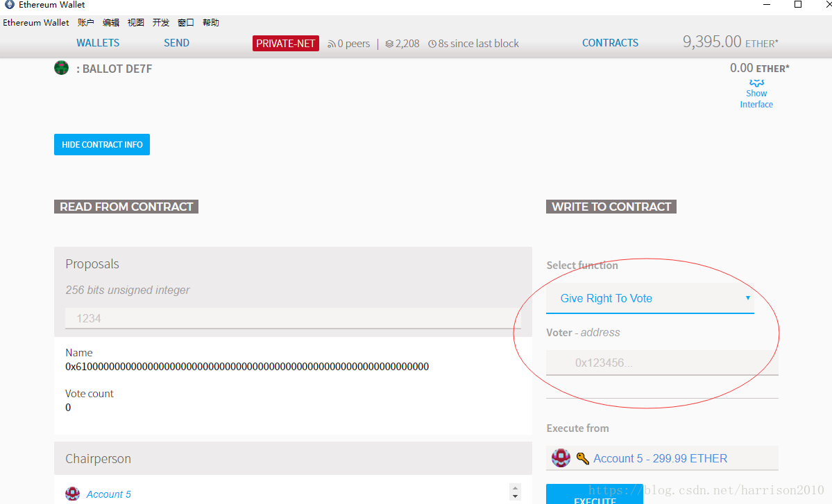Click the EXECUTE button
The image size is (832, 504).
[x=594, y=495]
